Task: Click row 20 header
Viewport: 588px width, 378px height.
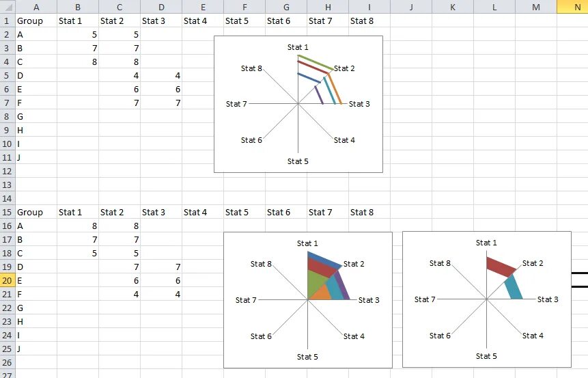Action: pyautogui.click(x=7, y=280)
